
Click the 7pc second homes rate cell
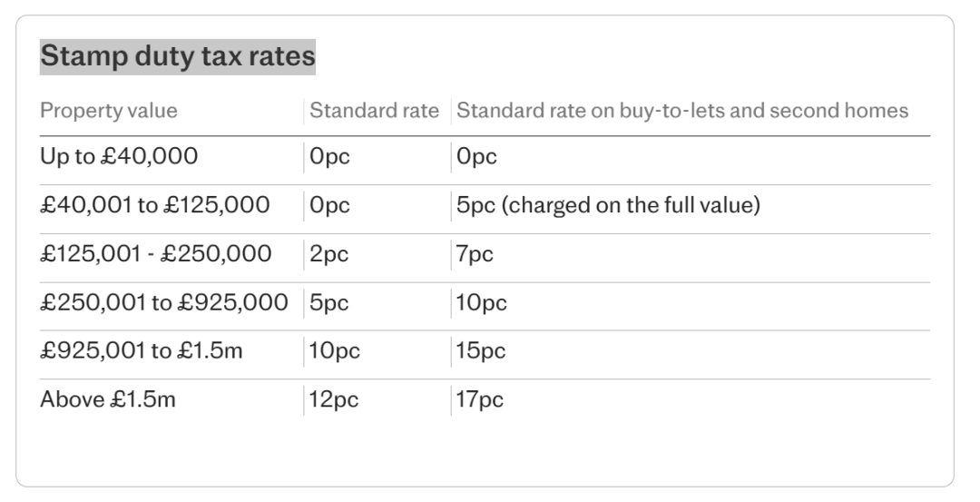click(x=475, y=254)
